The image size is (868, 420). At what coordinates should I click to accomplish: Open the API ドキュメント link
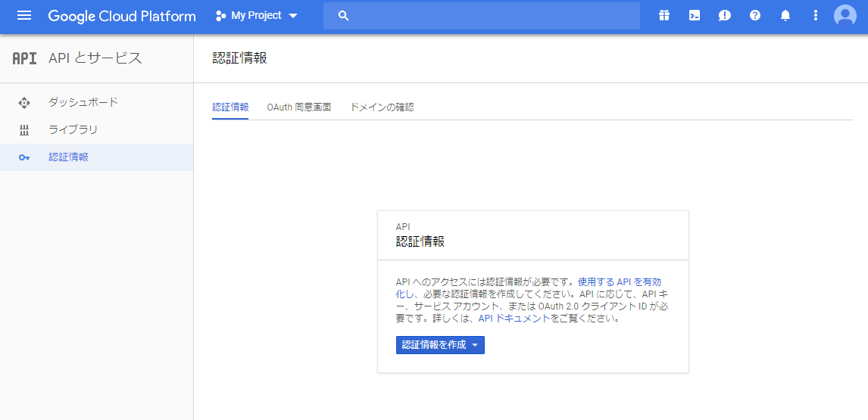[x=514, y=319]
